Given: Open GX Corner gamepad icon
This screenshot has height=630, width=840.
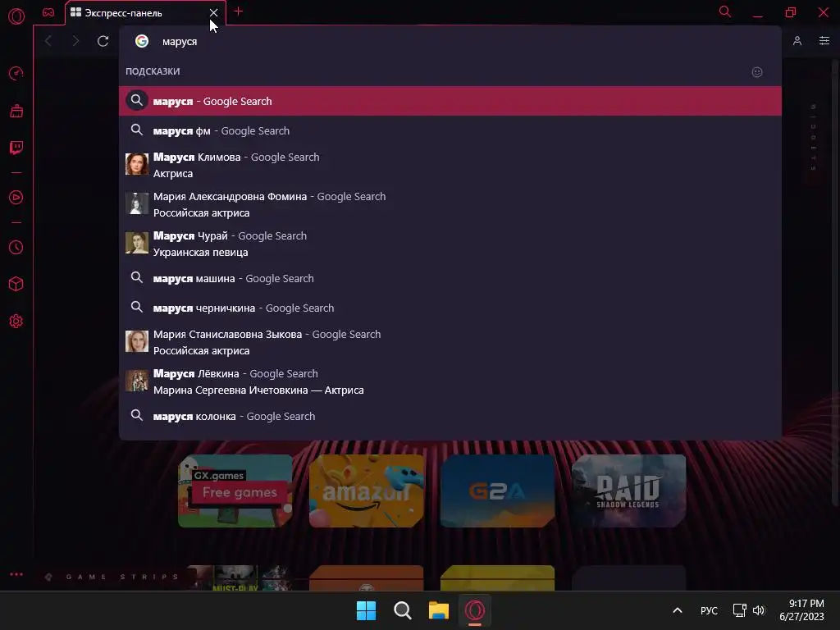Looking at the screenshot, I should [x=48, y=12].
